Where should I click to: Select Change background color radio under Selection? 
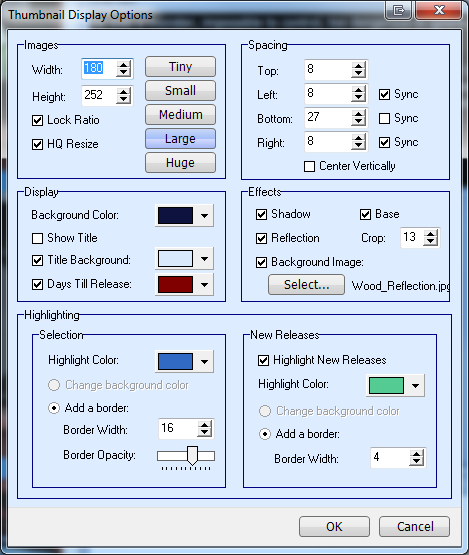(x=54, y=385)
